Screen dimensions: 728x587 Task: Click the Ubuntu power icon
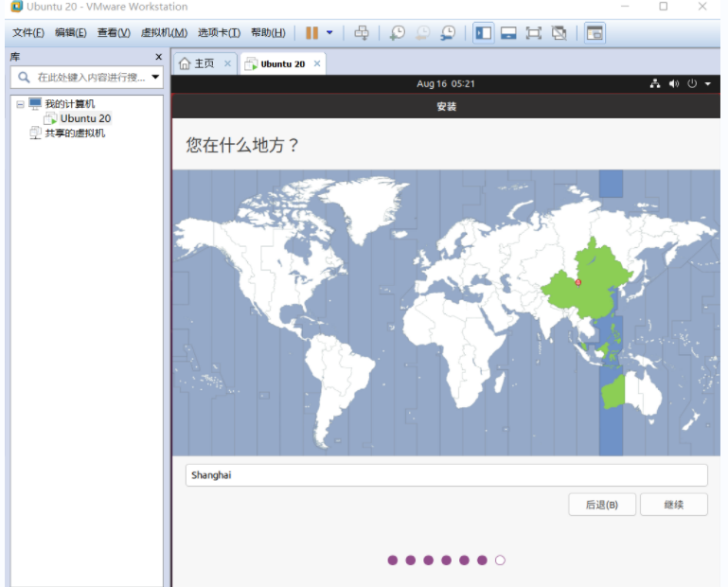coord(692,84)
